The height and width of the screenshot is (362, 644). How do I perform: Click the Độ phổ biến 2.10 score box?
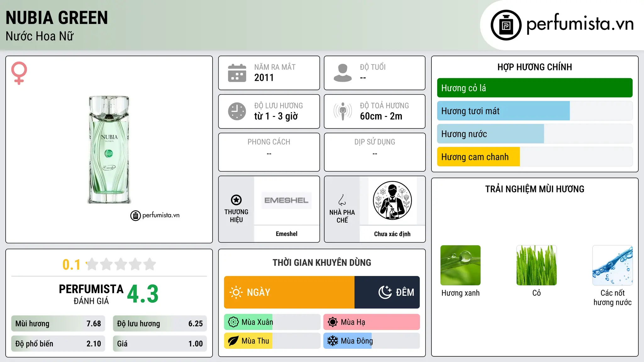[x=58, y=344]
